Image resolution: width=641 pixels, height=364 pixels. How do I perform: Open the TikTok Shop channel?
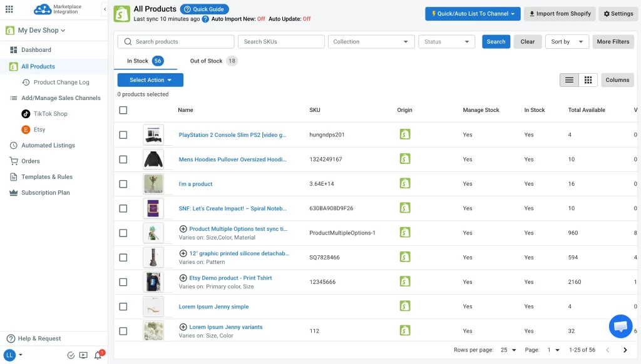pyautogui.click(x=44, y=114)
